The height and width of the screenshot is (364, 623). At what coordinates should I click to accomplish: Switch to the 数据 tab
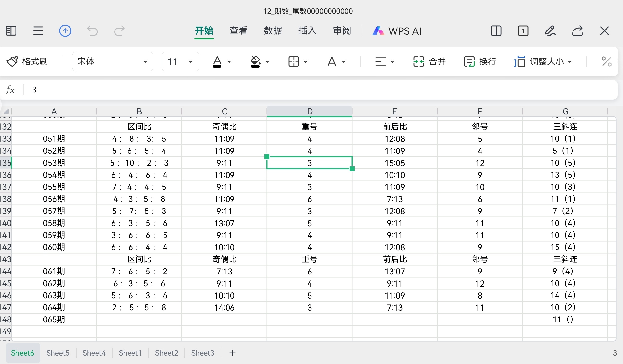click(x=273, y=31)
